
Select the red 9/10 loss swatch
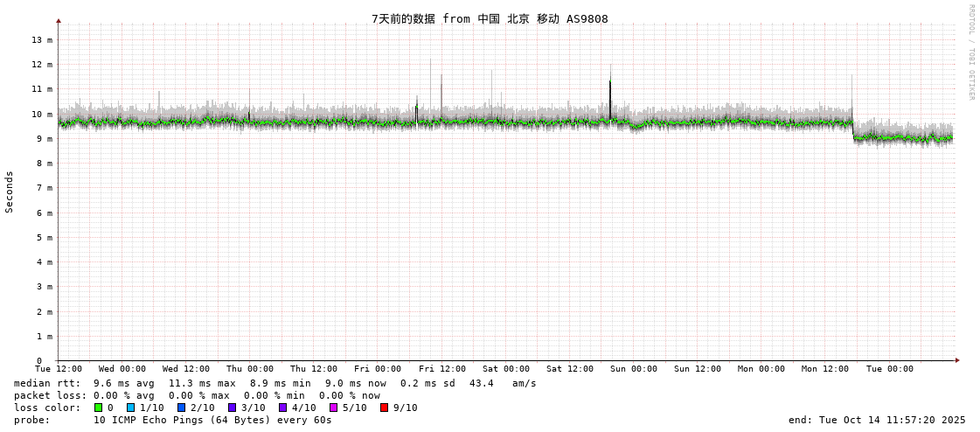385,408
